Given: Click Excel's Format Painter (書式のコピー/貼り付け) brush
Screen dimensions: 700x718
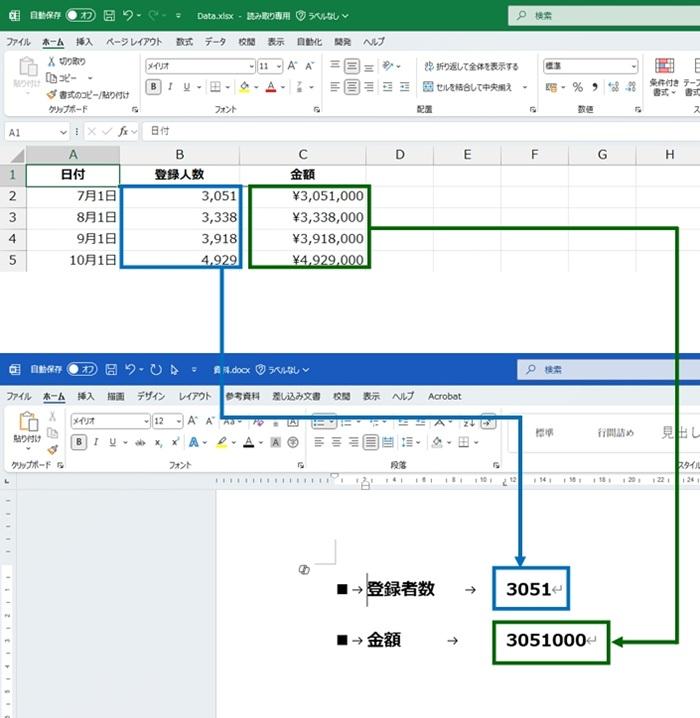Looking at the screenshot, I should click(52, 95).
